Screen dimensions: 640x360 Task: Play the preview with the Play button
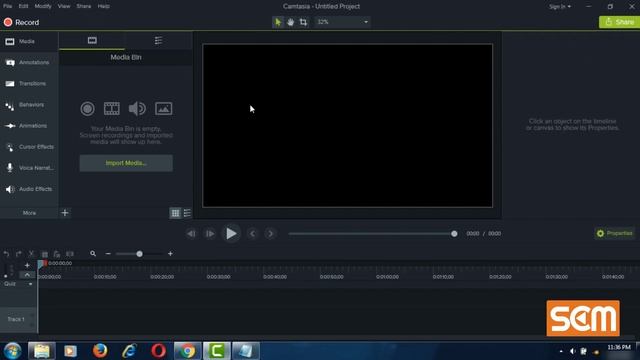[231, 233]
